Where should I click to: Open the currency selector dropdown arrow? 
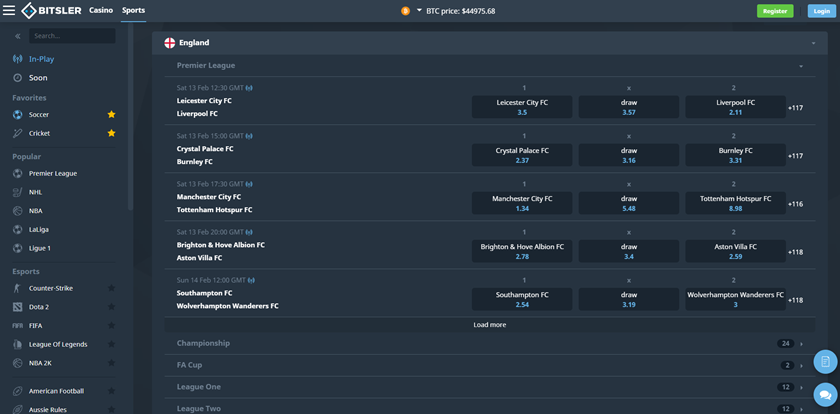point(419,11)
